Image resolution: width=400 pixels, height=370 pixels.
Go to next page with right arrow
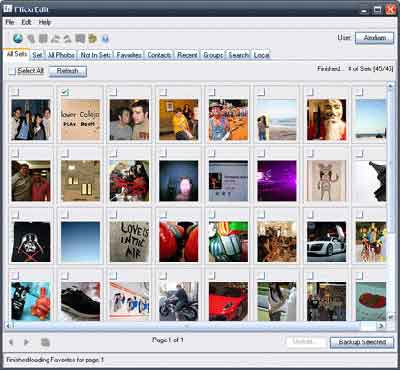pos(26,342)
